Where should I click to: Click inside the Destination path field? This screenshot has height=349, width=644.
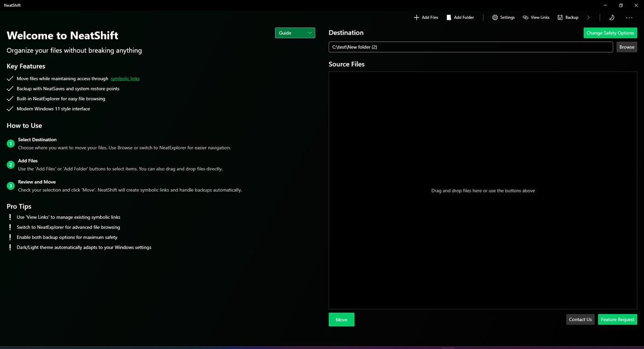click(x=470, y=47)
